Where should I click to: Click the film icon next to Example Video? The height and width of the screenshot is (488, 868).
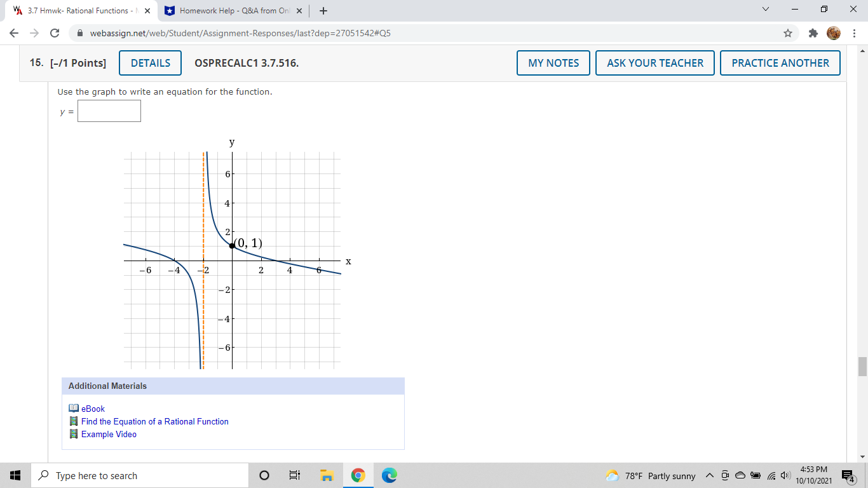click(72, 434)
